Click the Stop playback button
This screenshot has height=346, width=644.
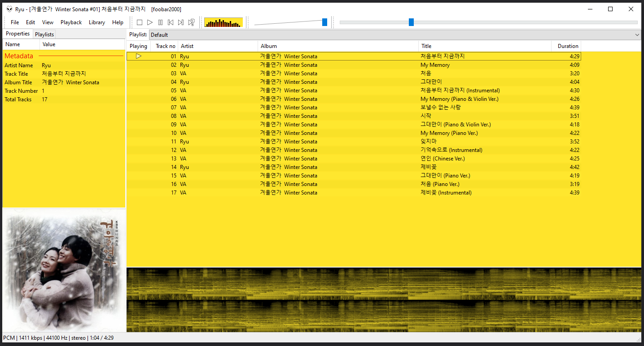(x=140, y=22)
